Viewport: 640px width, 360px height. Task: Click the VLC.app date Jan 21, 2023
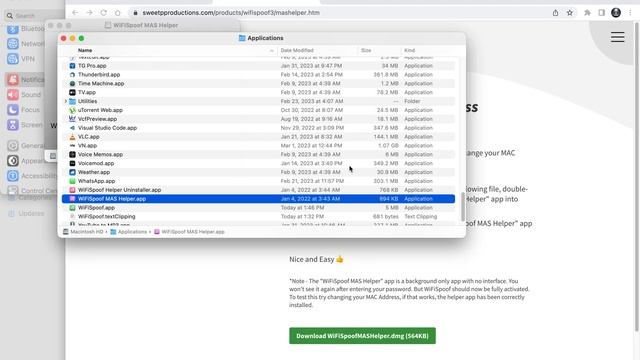(x=310, y=137)
